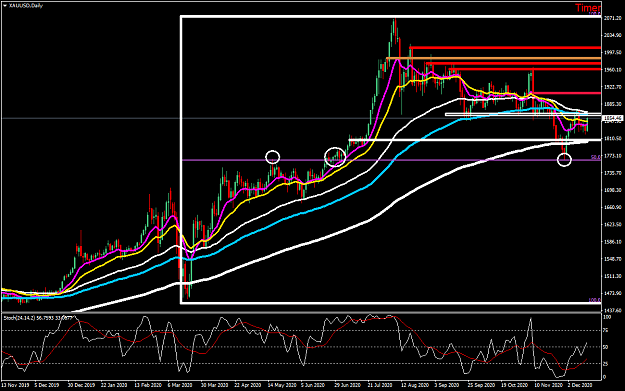Image resolution: width=625 pixels, height=391 pixels.
Task: Click the 75 level on stochastic scale
Action: point(606,330)
